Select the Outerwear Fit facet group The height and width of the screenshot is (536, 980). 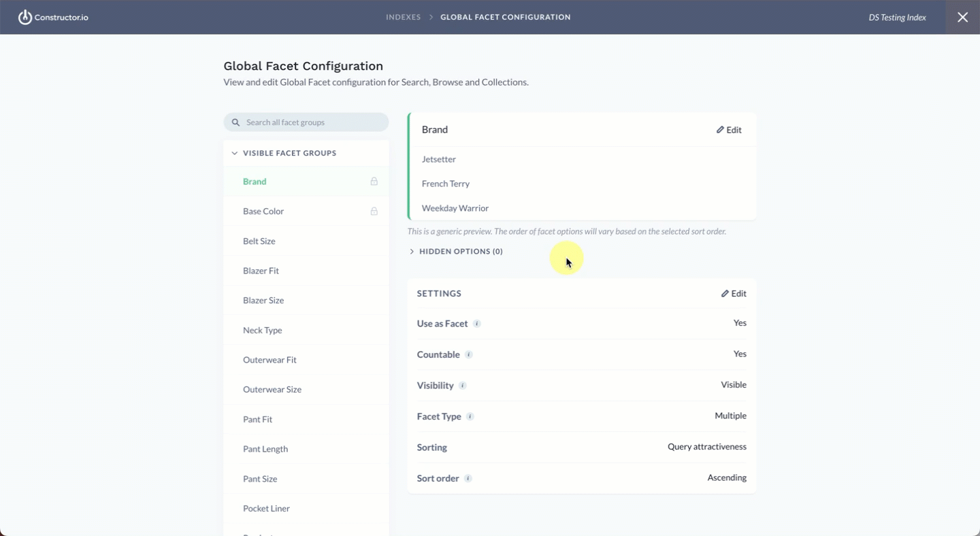coord(306,360)
